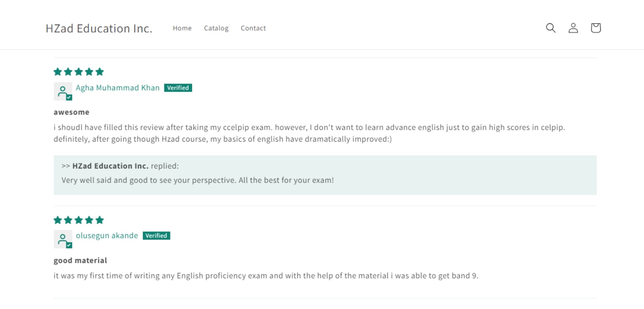Open the Catalog menu item
The width and height of the screenshot is (644, 309).
(216, 28)
